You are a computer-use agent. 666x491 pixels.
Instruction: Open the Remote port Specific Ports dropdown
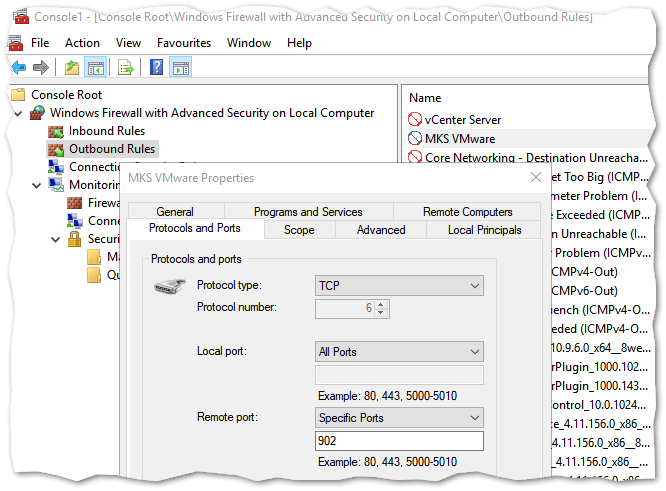pyautogui.click(x=399, y=418)
